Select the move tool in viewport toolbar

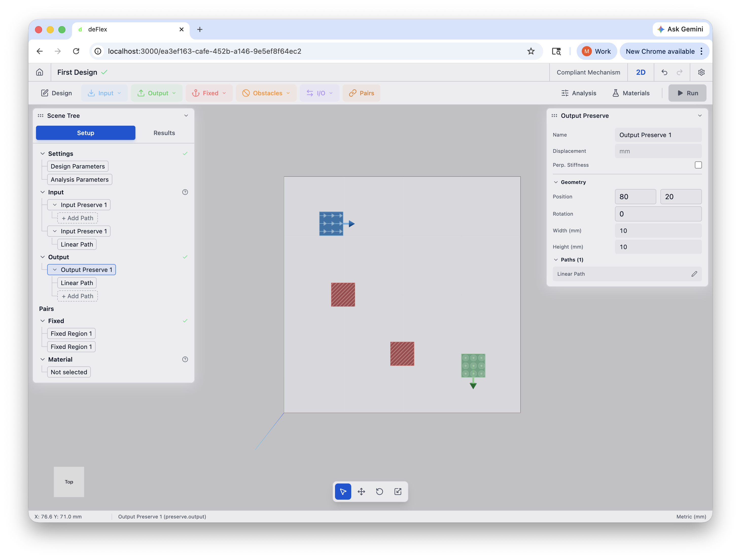[x=361, y=491]
